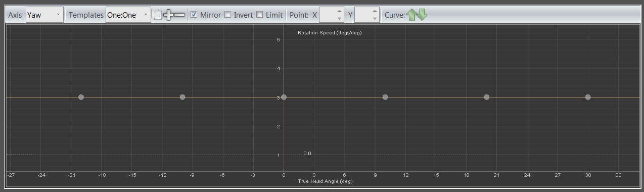Click the add point plus icon
The width and height of the screenshot is (644, 192).
click(x=168, y=15)
